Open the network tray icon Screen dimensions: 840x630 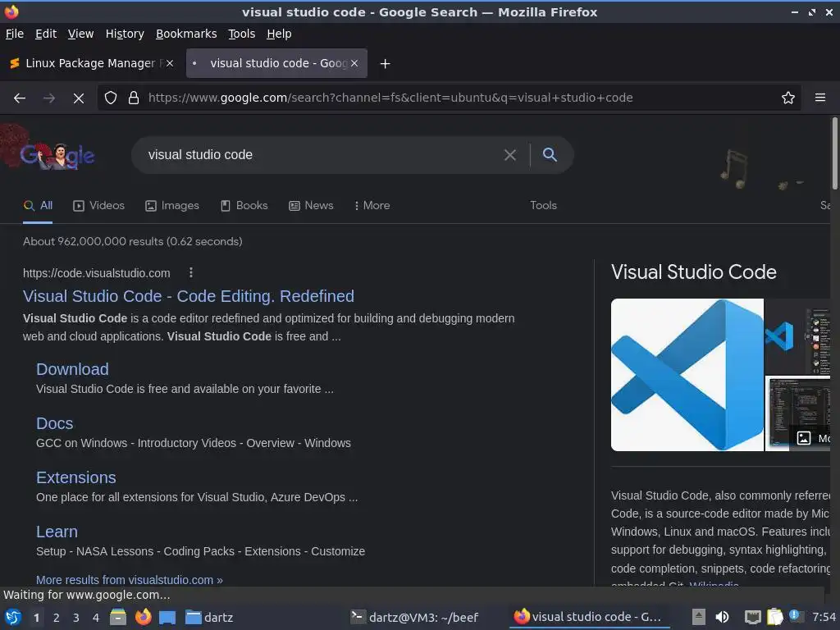(x=753, y=617)
